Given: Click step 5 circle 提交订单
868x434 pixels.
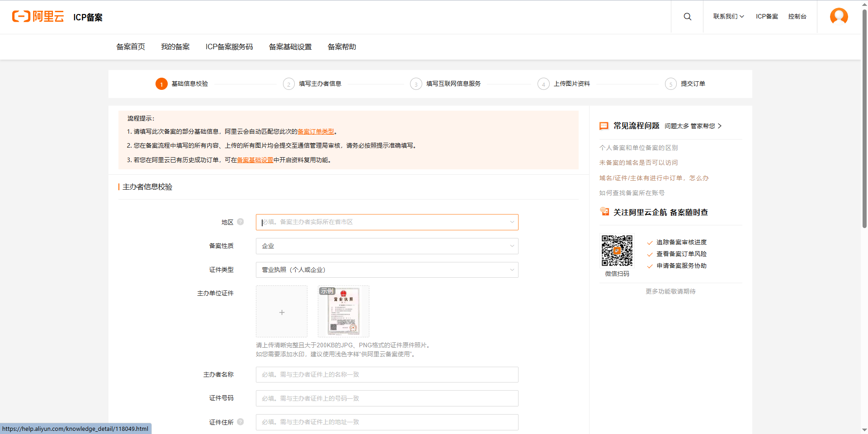Looking at the screenshot, I should 671,84.
